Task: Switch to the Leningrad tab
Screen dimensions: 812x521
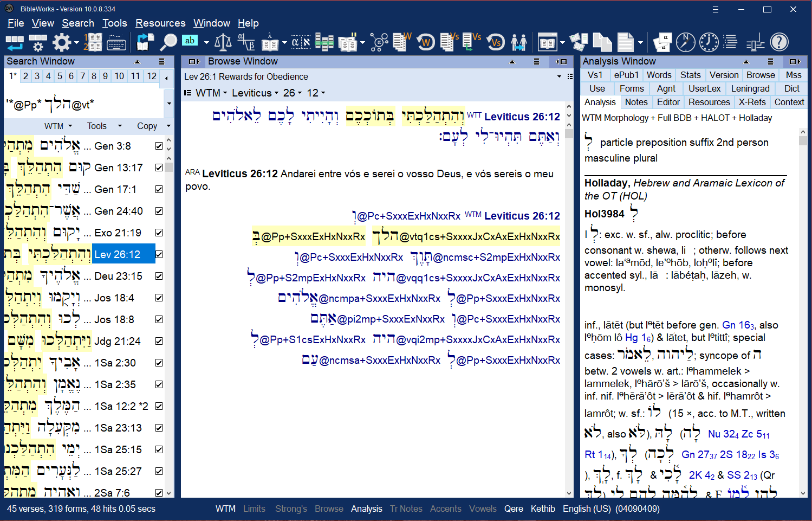Action: point(750,88)
